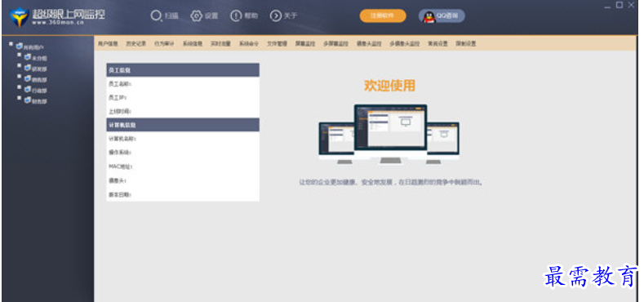Select the 摄像头 field row
644x302 pixels.
(x=183, y=180)
